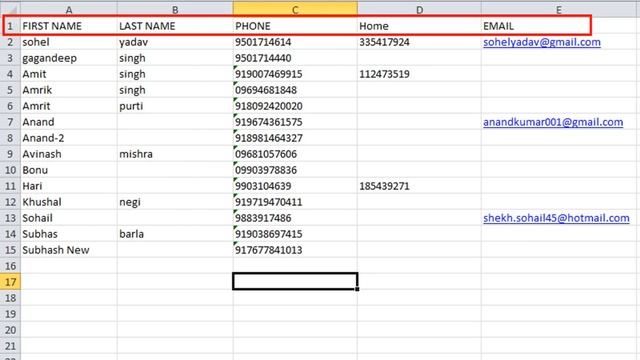Select home number cell 335417924
Viewport: 640px width, 360px height.
coord(419,42)
